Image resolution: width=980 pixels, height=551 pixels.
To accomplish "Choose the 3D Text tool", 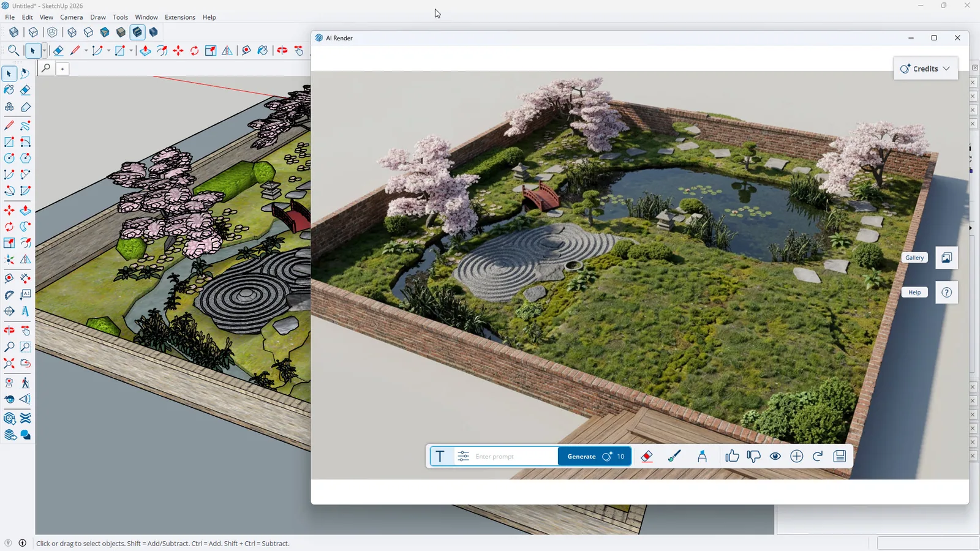I will 25,311.
